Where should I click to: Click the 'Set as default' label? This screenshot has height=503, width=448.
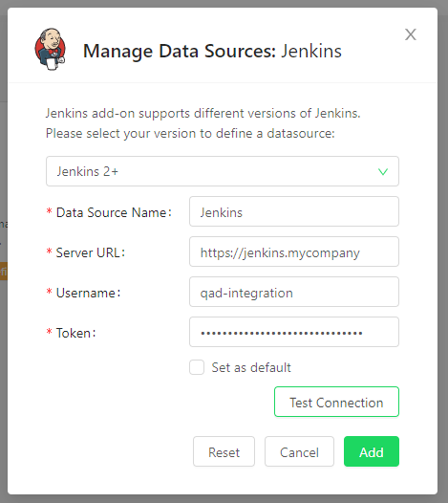(x=251, y=367)
